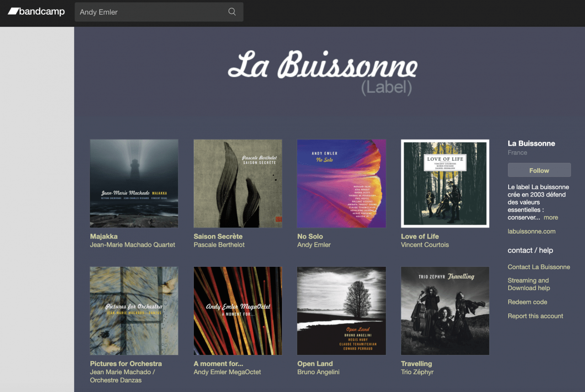This screenshot has height=392, width=585.
Task: Click the Redeem code link
Action: tap(527, 302)
